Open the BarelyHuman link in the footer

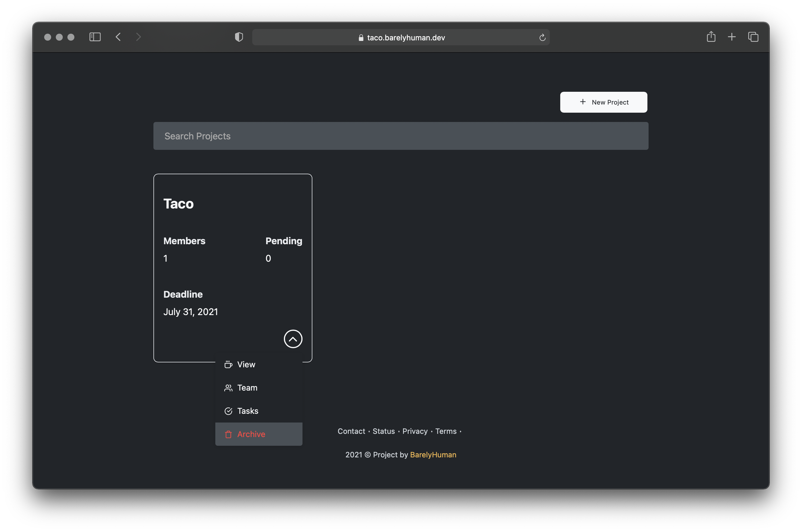(x=433, y=455)
